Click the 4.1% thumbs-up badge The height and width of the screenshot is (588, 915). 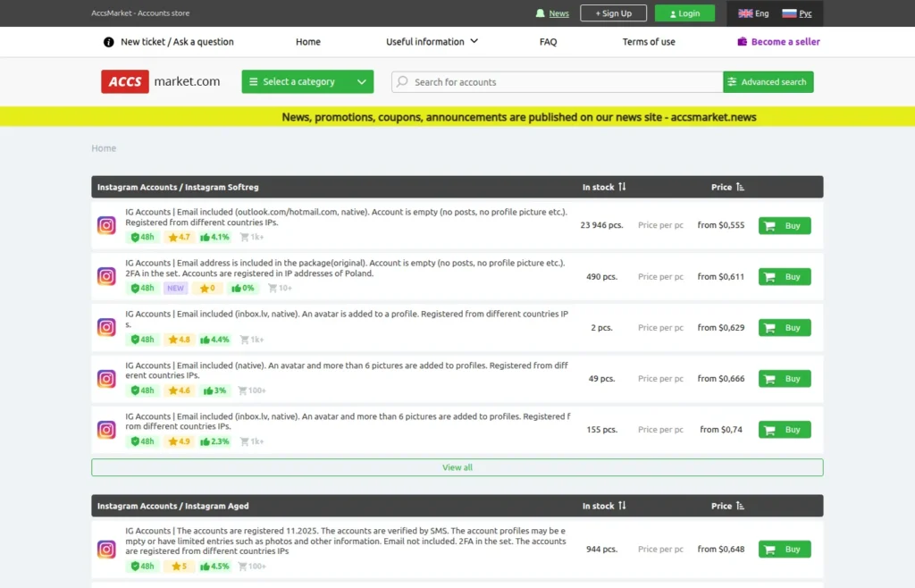(214, 237)
